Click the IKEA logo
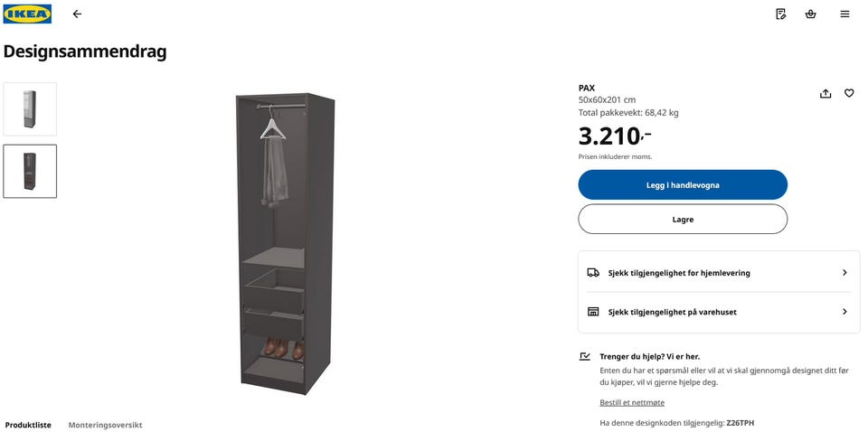This screenshot has height=432, width=868. pyautogui.click(x=27, y=14)
